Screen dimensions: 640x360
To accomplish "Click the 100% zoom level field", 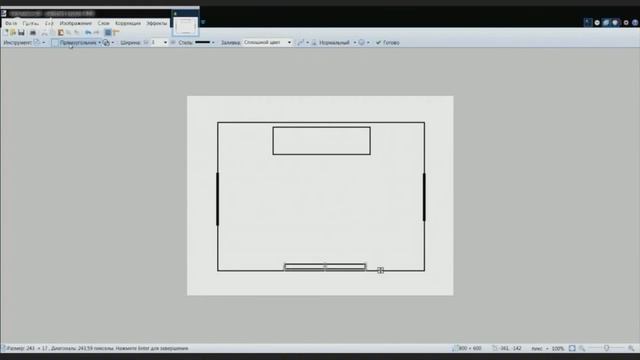I will click(x=558, y=348).
